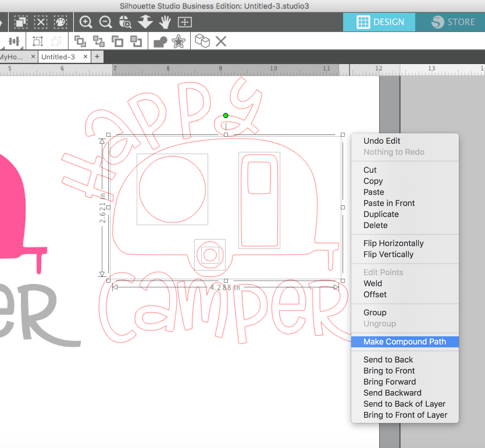Close the Untitled-3 document tab
Viewport: 485px width, 448px height.
85,56
